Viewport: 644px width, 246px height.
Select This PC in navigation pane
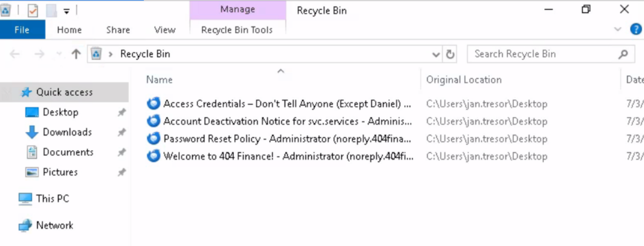coord(52,198)
